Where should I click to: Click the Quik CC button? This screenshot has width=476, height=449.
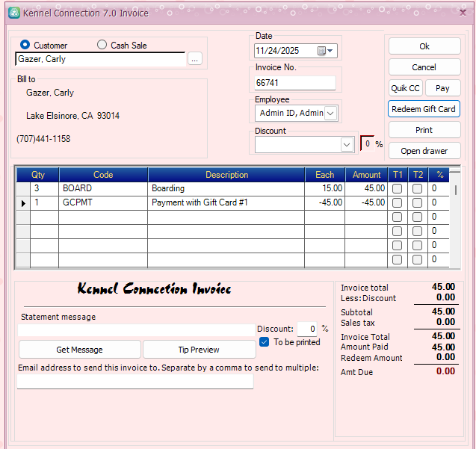pos(405,88)
